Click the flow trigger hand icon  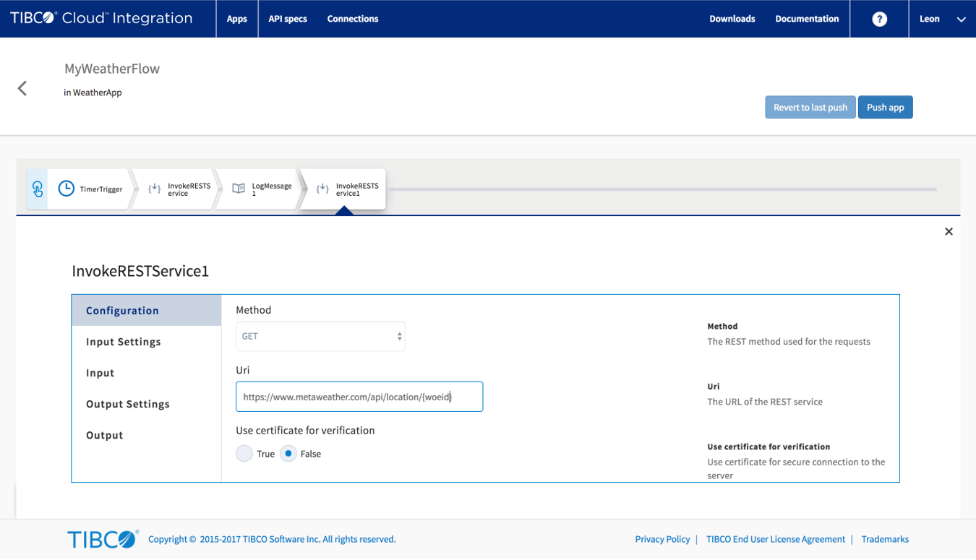pyautogui.click(x=38, y=189)
